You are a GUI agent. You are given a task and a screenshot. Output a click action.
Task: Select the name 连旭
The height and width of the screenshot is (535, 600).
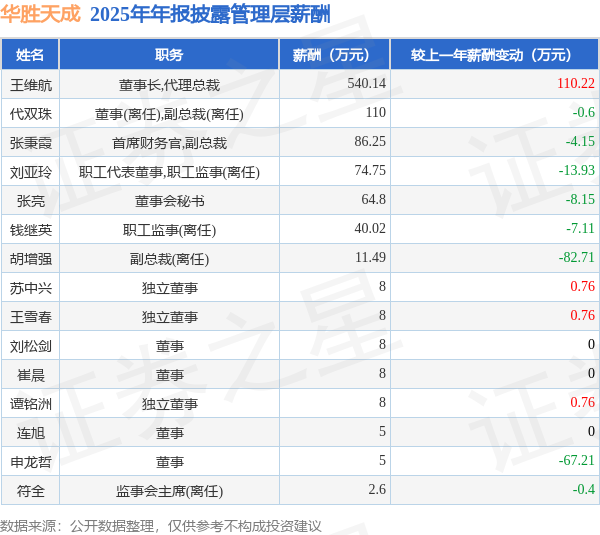(31, 434)
